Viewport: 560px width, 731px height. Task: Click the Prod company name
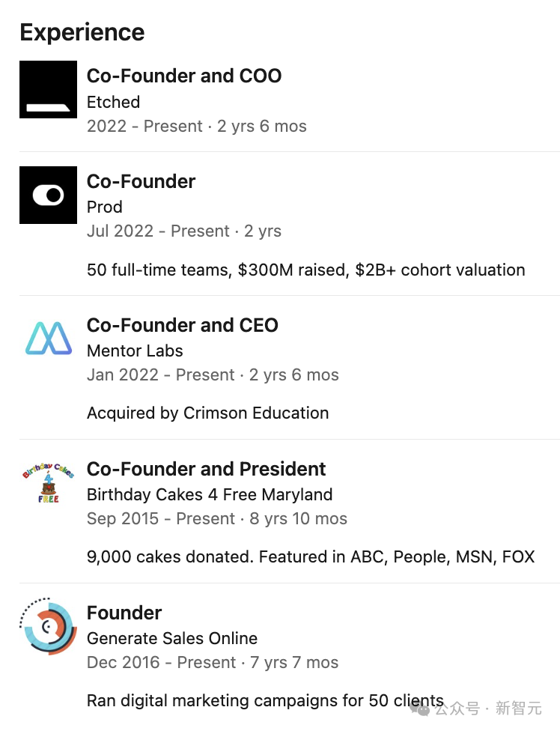point(104,207)
